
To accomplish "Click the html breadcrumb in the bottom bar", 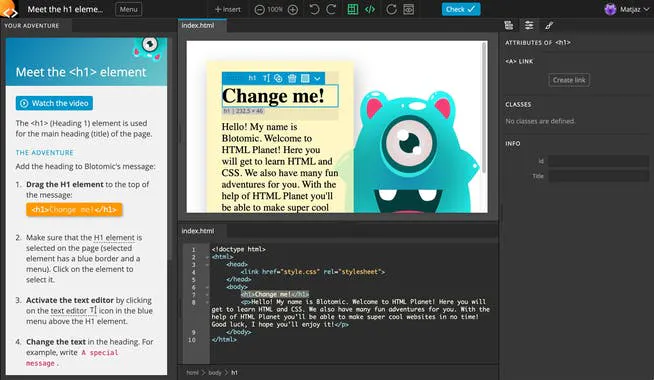I will (192, 372).
